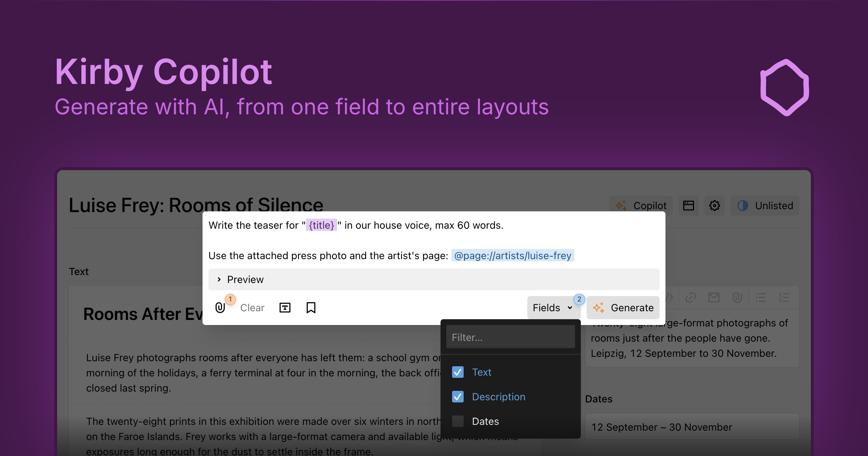The image size is (868, 456).
Task: Click the "Rooms After Ev" heading in the editor
Action: point(143,314)
